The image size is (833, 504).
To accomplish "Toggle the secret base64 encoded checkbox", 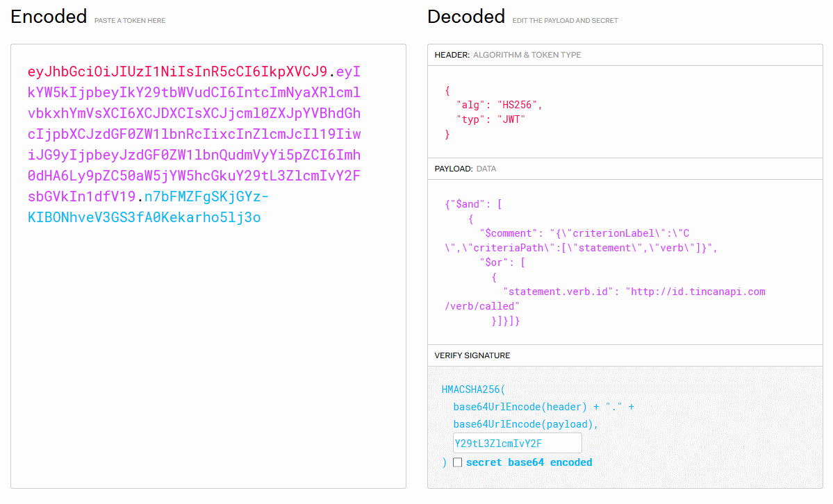I will (457, 462).
